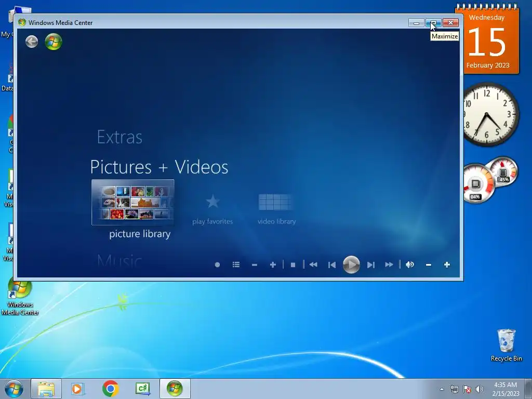Click the Media Center taskbar button
The width and height of the screenshot is (532, 399).
pos(175,389)
